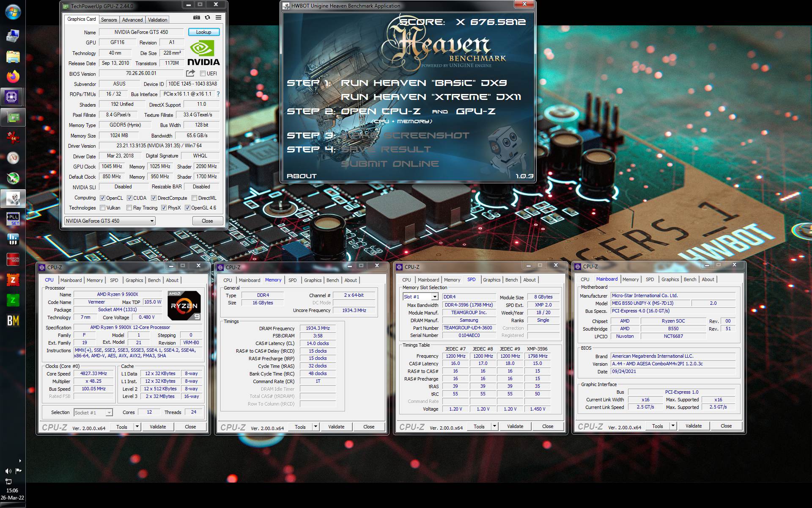
Task: Toggle the UEFI checkbox in GPU-Z
Action: point(203,74)
